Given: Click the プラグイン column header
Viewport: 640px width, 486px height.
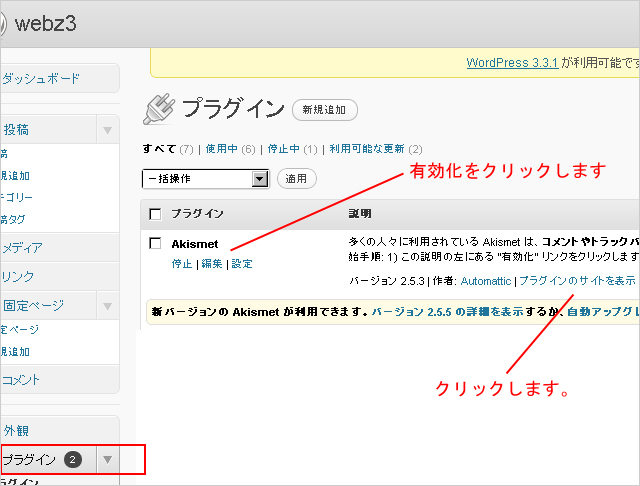Looking at the screenshot, I should pos(197,214).
